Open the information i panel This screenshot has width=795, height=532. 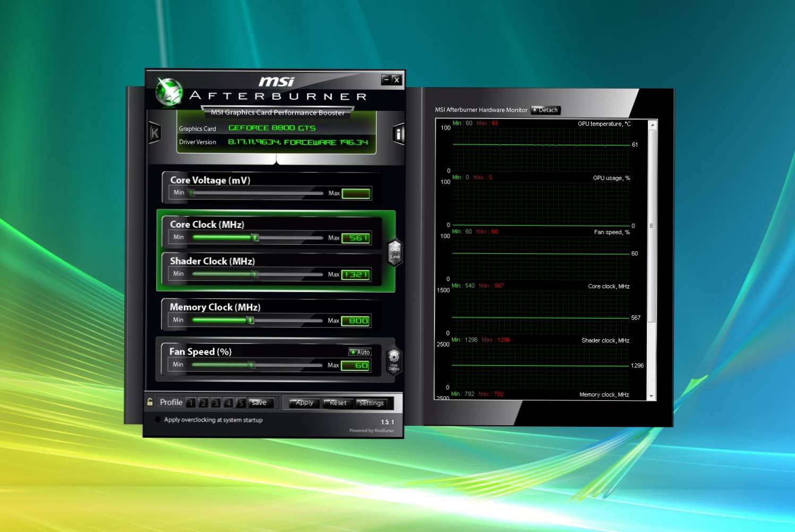[x=398, y=134]
